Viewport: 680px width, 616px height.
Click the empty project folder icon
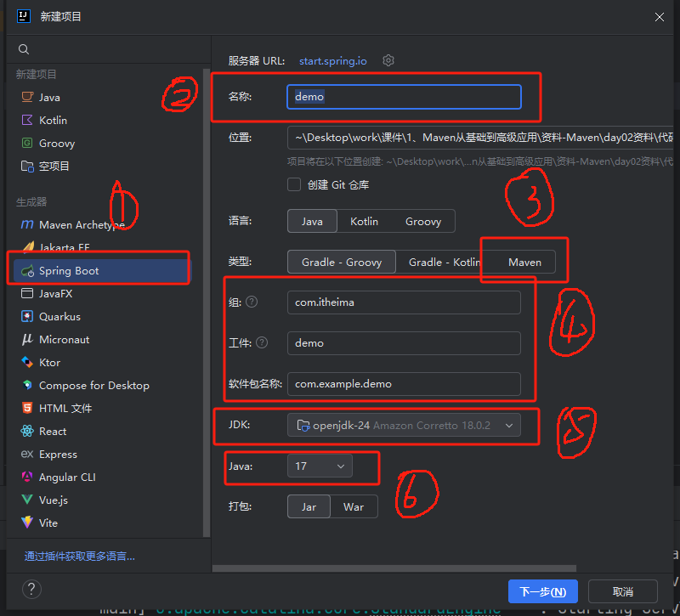point(27,166)
